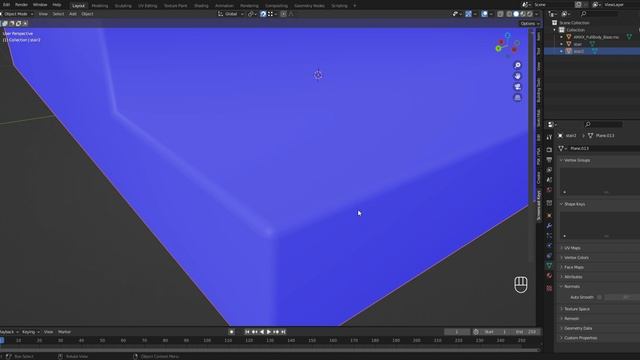The height and width of the screenshot is (360, 640).
Task: Click the hand-shaped pan view gizmo
Action: pos(518,76)
